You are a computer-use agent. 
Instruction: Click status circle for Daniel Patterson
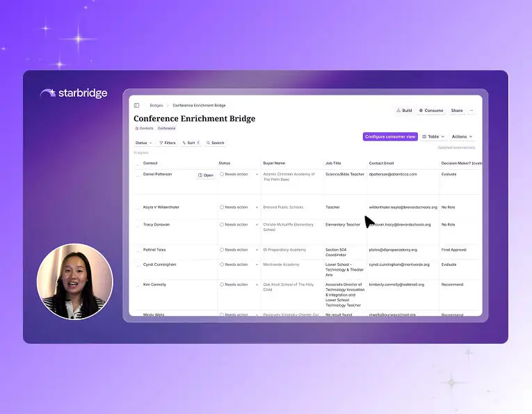tap(222, 174)
